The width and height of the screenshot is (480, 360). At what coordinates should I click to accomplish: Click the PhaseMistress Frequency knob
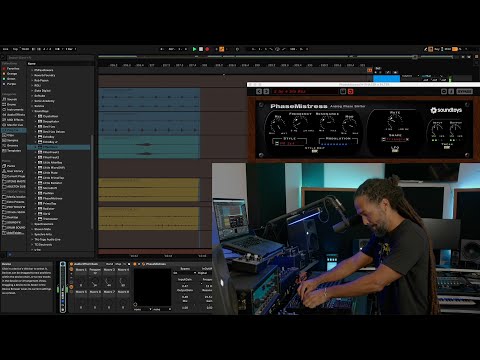coord(300,124)
